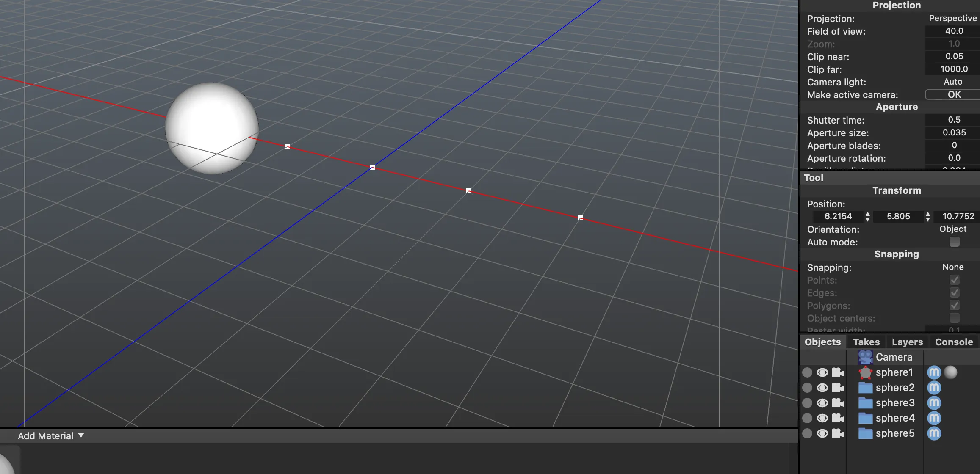Open the Projection dropdown showing Perspective
Screen dimensions: 980x474
(952, 18)
